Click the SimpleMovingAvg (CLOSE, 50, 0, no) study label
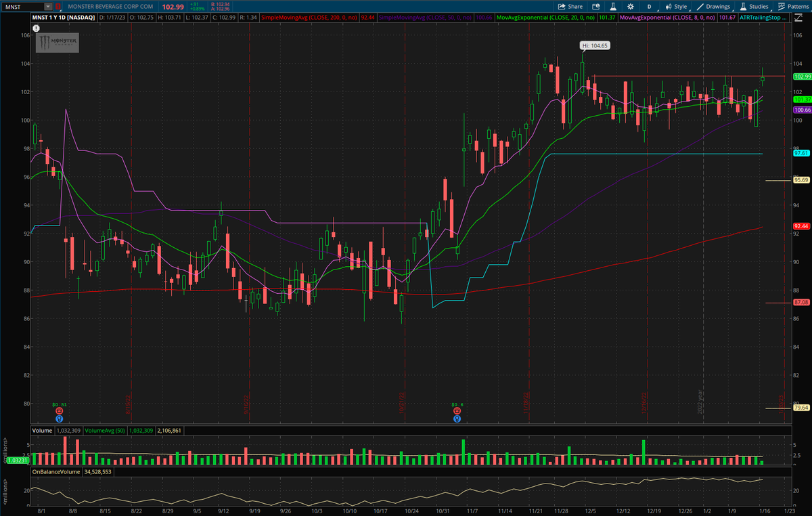This screenshot has width=812, height=516. pos(425,18)
